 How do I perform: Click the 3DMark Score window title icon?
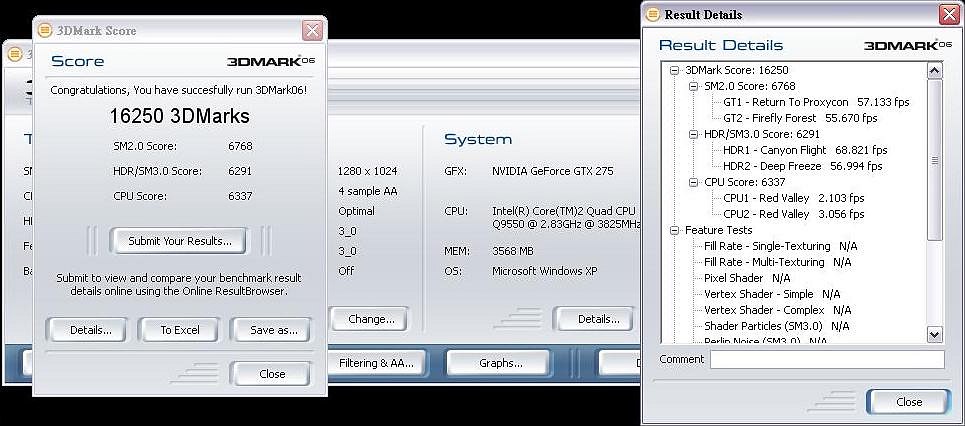coord(44,30)
